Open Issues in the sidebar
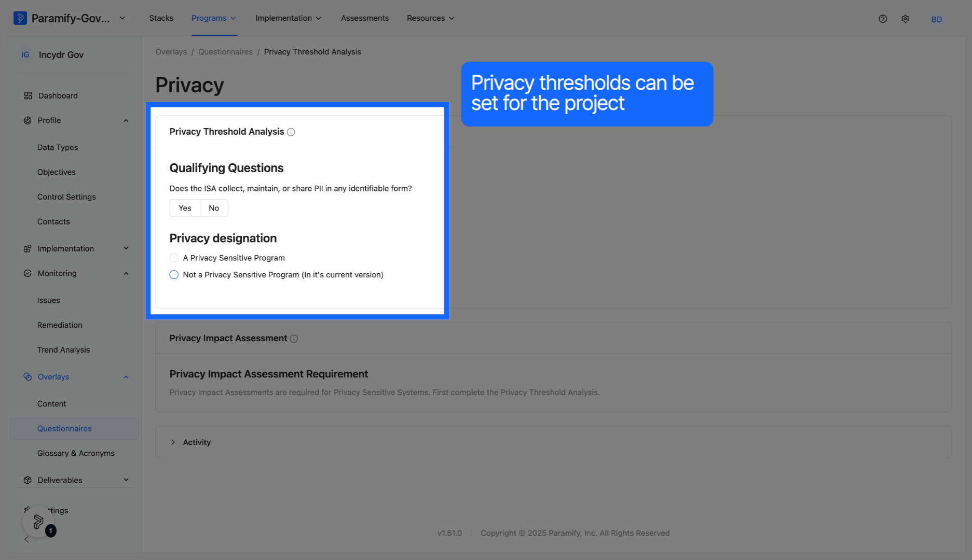Viewport: 972px width, 560px height. [49, 300]
